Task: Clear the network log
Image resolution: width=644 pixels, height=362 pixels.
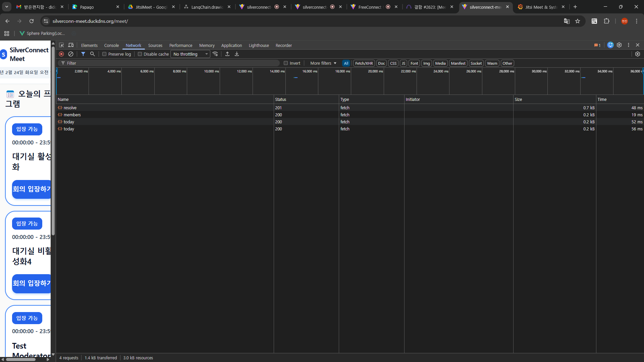Action: 71,54
